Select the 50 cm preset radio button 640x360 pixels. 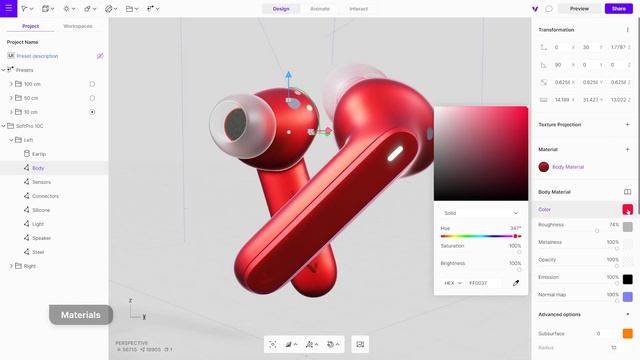pos(92,98)
